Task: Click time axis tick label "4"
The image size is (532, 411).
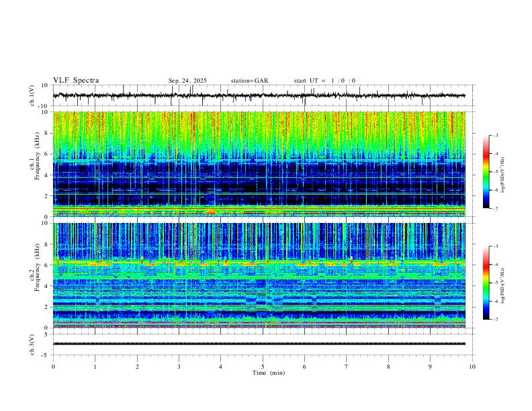Action: (x=220, y=367)
